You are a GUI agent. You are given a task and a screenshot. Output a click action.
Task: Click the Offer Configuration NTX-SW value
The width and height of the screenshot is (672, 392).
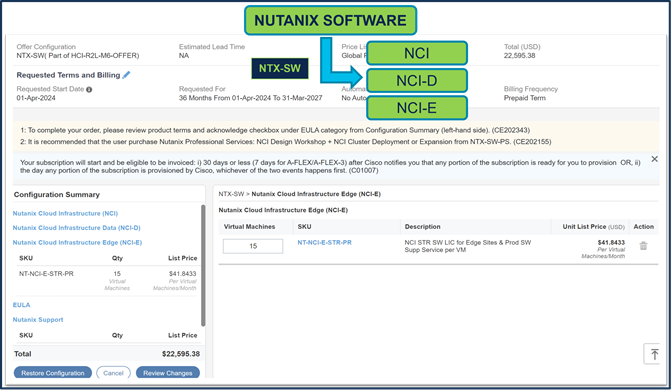tap(78, 56)
